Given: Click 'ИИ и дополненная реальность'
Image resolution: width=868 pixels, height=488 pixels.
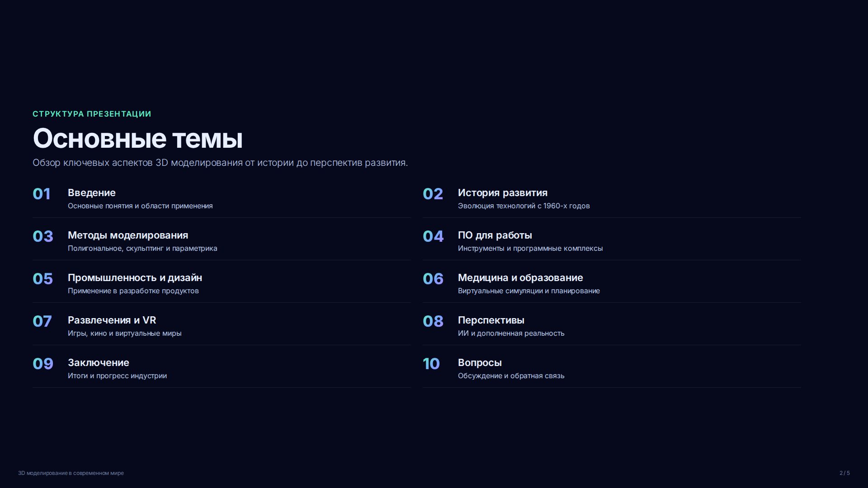Looking at the screenshot, I should coord(511,333).
